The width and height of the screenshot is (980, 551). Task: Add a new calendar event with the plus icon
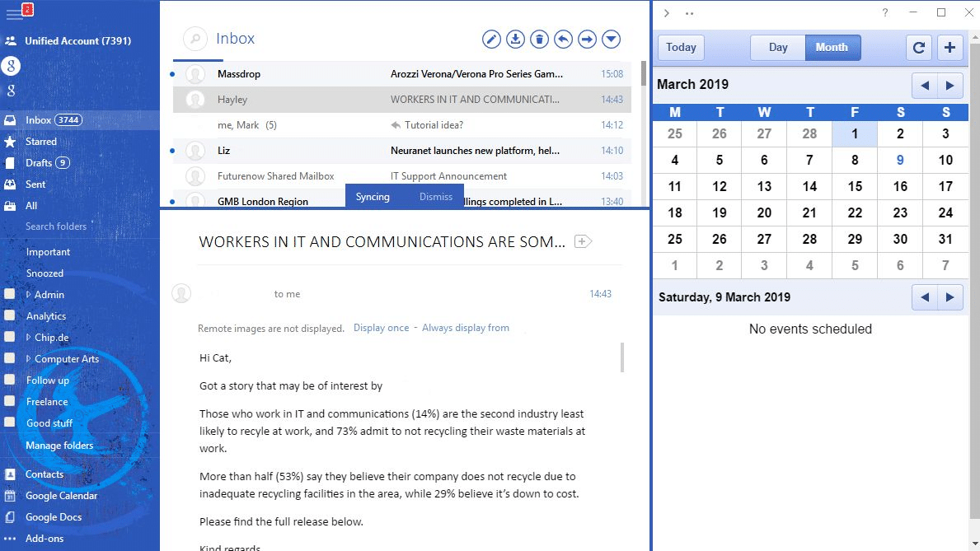950,47
